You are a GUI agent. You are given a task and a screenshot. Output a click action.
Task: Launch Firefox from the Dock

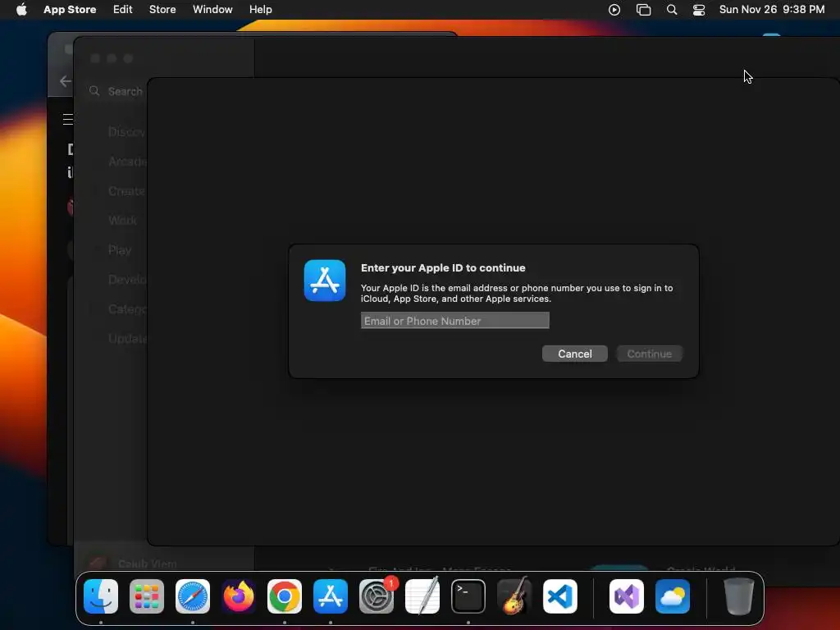(239, 596)
